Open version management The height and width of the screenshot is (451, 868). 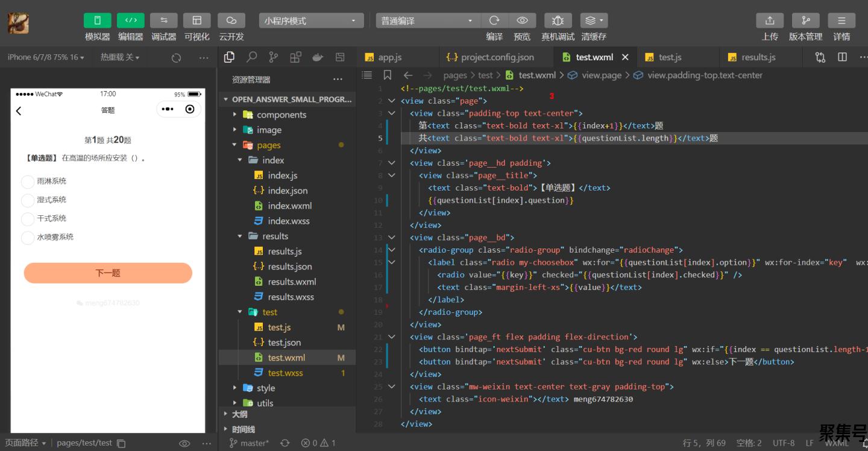point(805,20)
